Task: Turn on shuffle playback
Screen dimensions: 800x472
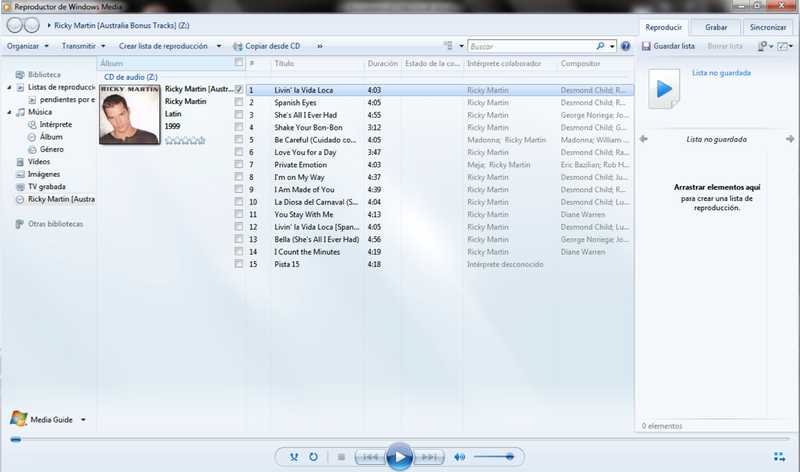Action: pyautogui.click(x=294, y=457)
